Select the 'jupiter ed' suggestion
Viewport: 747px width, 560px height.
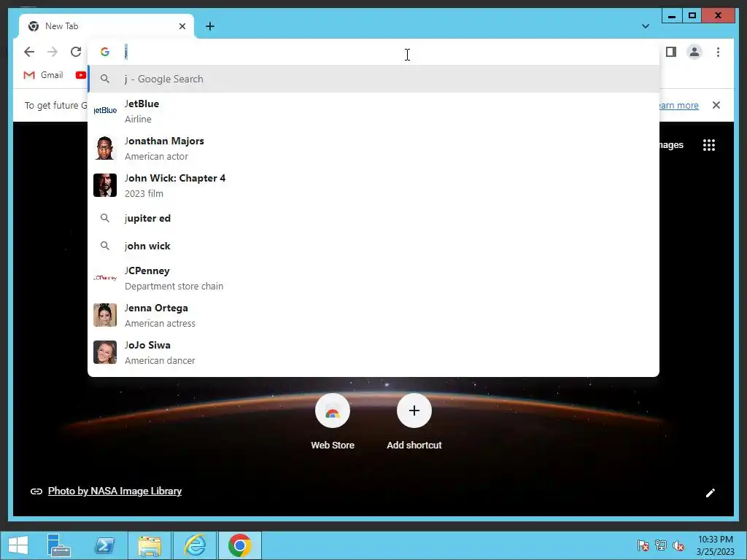(x=373, y=218)
